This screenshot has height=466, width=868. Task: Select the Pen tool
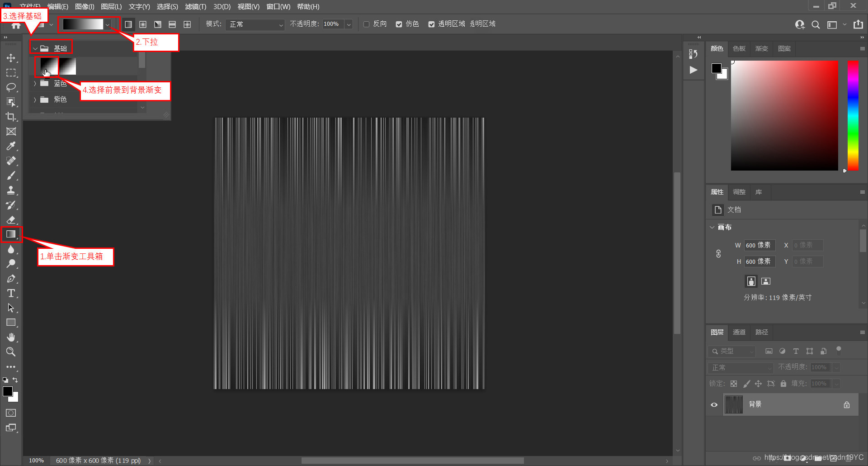pos(11,278)
